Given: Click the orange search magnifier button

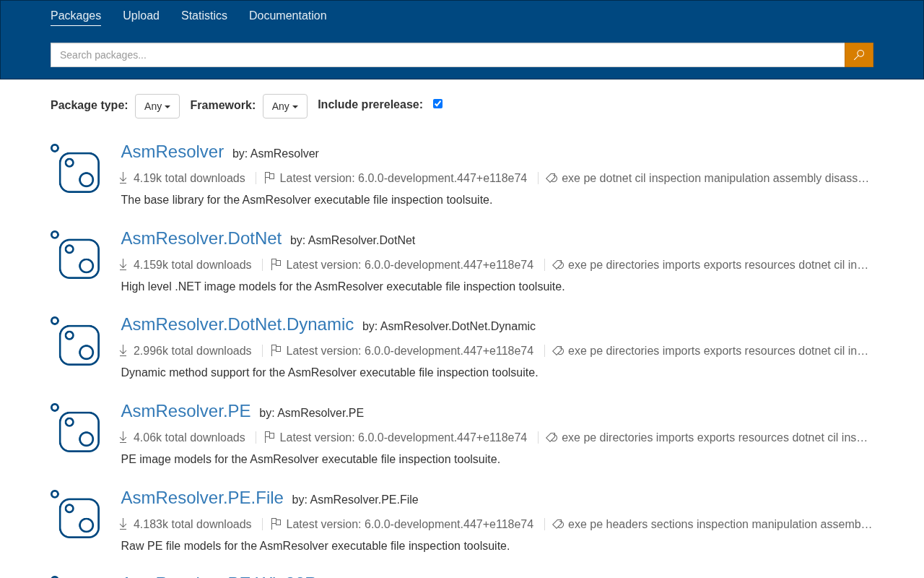Looking at the screenshot, I should 859,55.
